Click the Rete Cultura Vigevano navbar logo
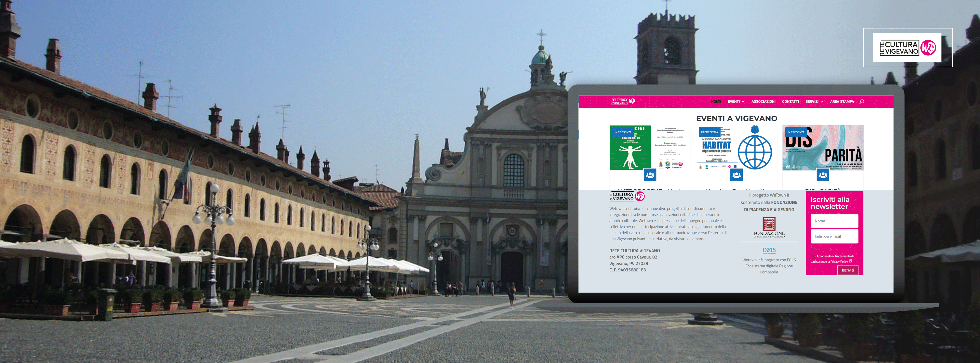Screen dimensions: 980x363 point(622,101)
